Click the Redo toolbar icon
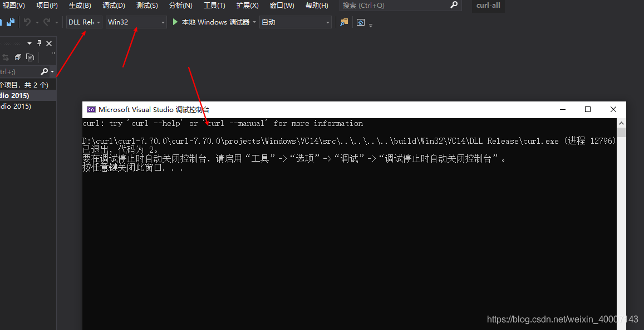The width and height of the screenshot is (644, 330). pyautogui.click(x=47, y=22)
